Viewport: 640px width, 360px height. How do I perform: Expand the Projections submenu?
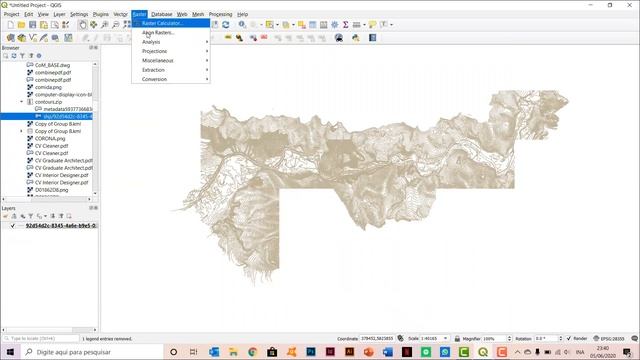pyautogui.click(x=171, y=51)
